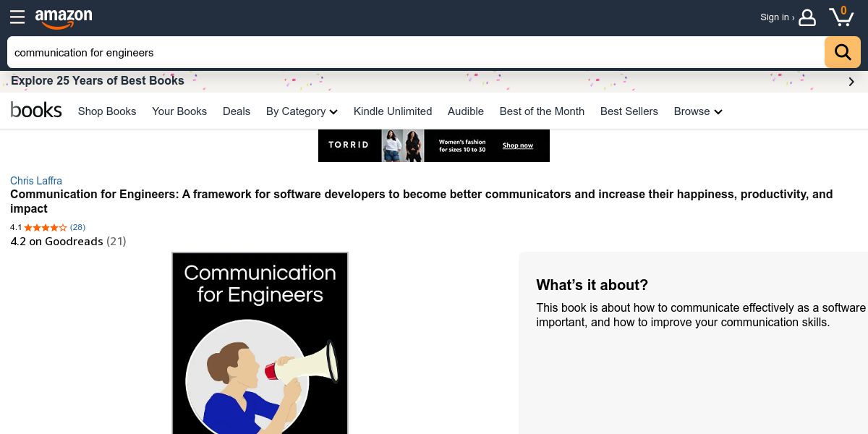Click the What's it about? heading

tap(592, 284)
